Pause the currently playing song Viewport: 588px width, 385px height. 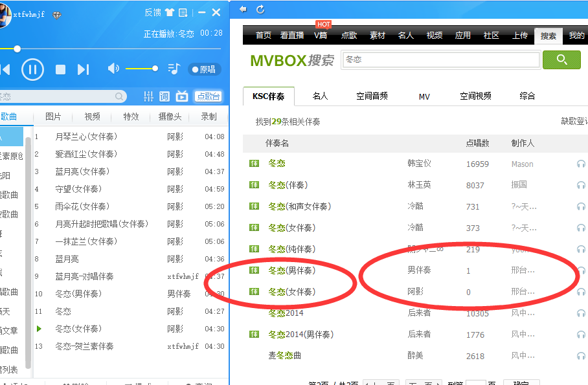pos(32,69)
